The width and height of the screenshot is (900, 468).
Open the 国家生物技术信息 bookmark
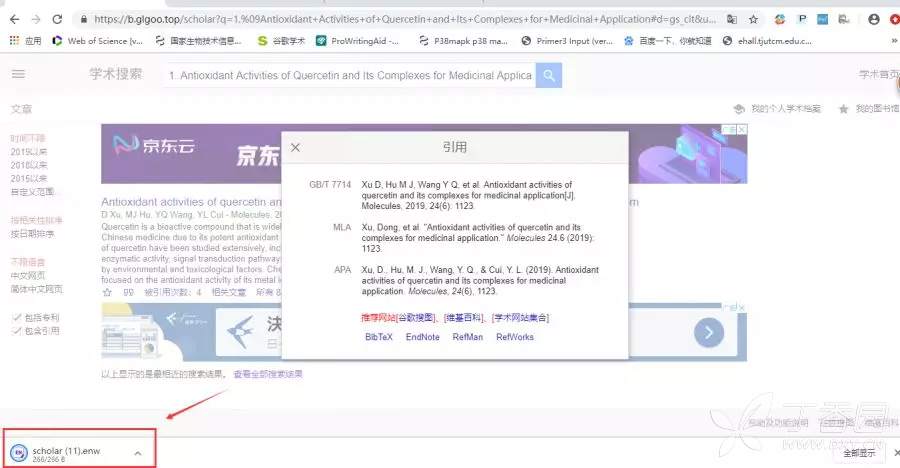[x=199, y=41]
